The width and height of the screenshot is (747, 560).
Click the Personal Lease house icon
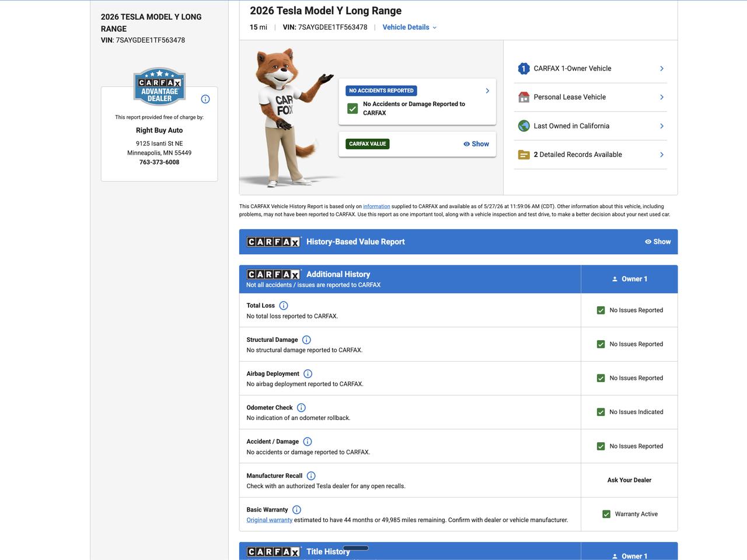click(x=523, y=97)
